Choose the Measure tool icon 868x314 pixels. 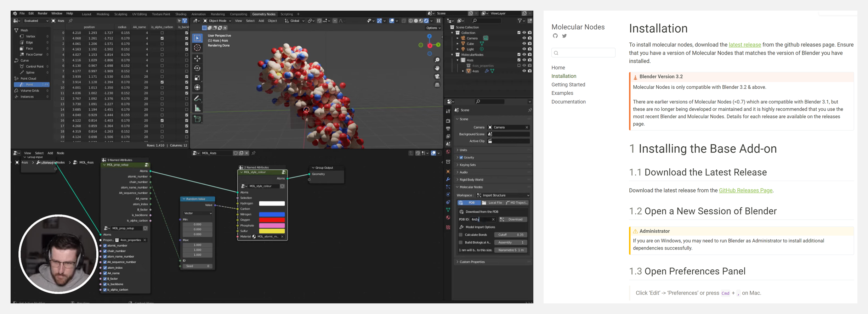coord(198,108)
